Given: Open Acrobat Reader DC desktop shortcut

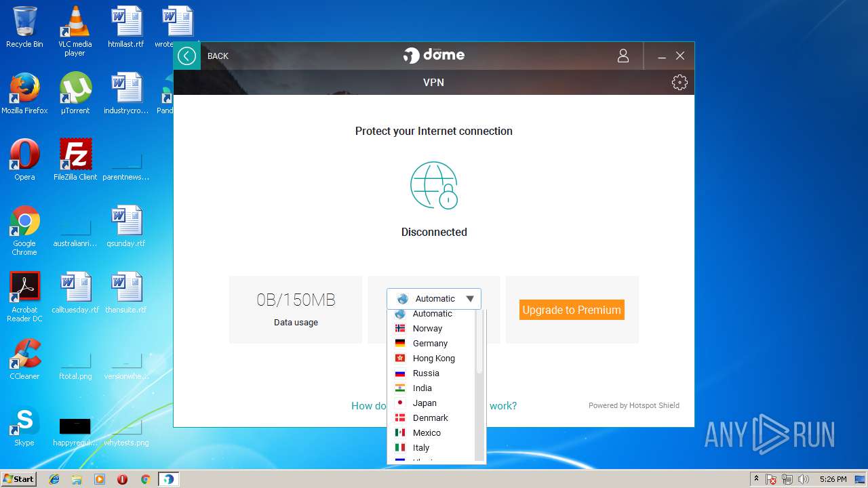Looking at the screenshot, I should [x=24, y=297].
